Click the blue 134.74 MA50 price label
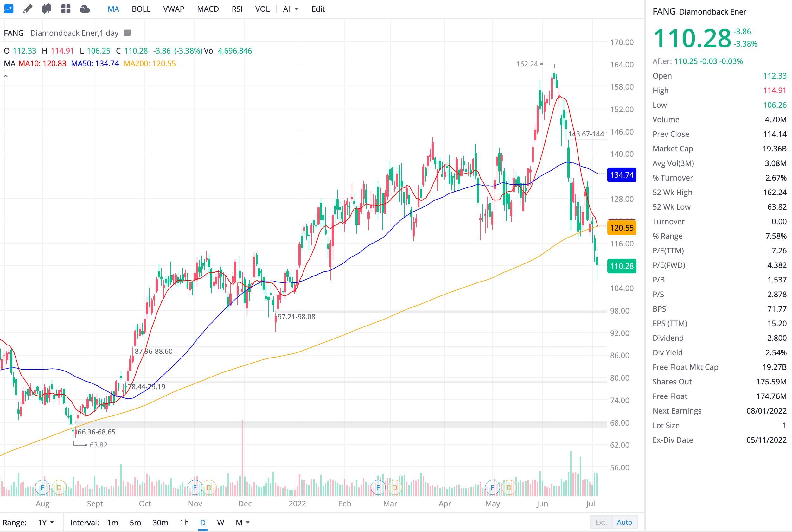This screenshot has height=532, width=792. pyautogui.click(x=621, y=175)
